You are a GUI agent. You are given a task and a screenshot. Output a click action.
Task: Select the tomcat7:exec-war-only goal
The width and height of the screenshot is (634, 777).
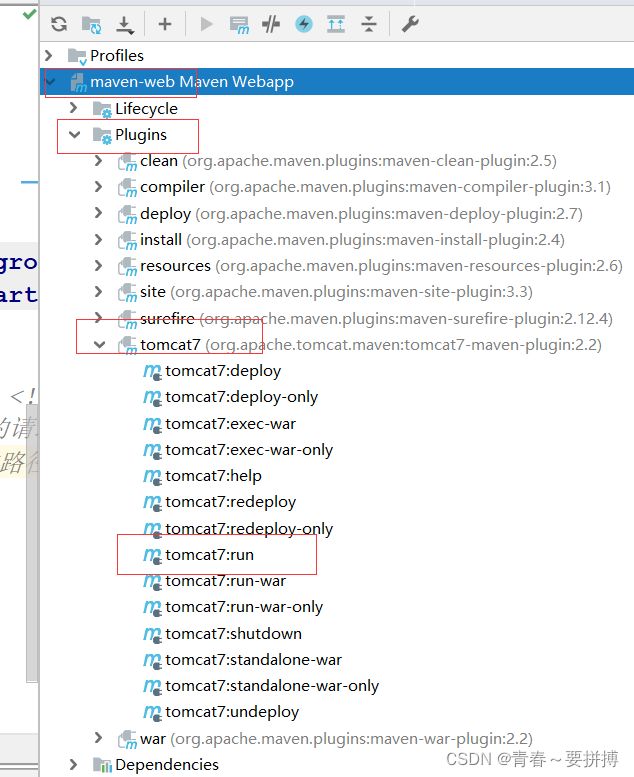click(x=249, y=450)
